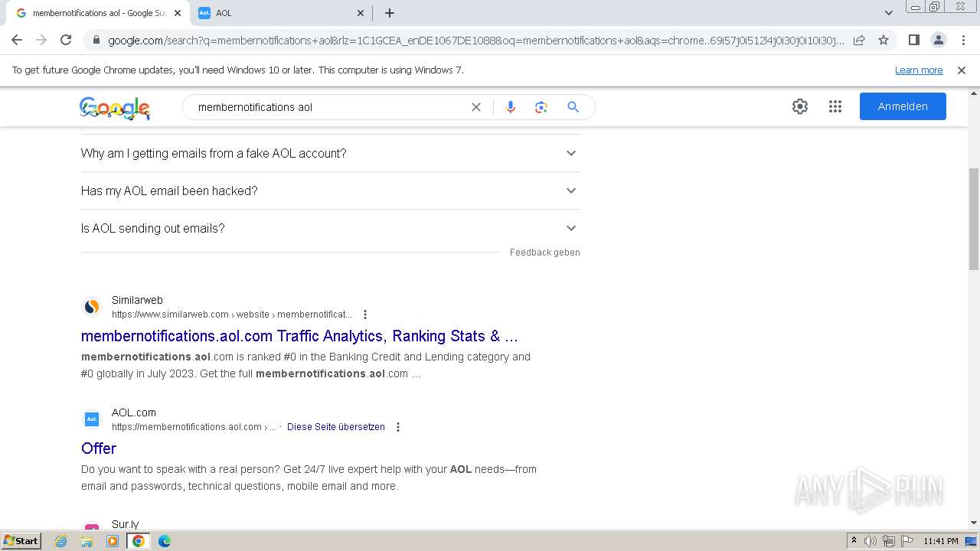Open Windows Explorer from taskbar
This screenshot has width=980, height=551.
(x=87, y=541)
